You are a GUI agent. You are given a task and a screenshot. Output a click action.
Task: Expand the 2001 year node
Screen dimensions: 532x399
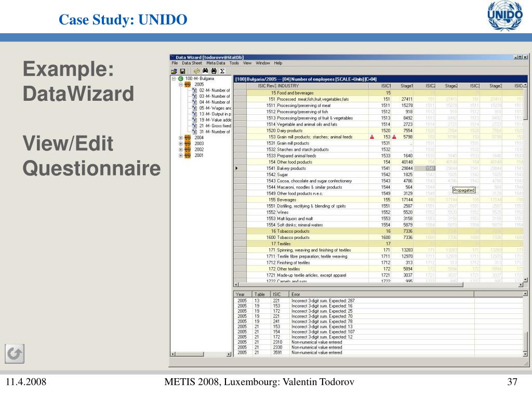(x=180, y=155)
